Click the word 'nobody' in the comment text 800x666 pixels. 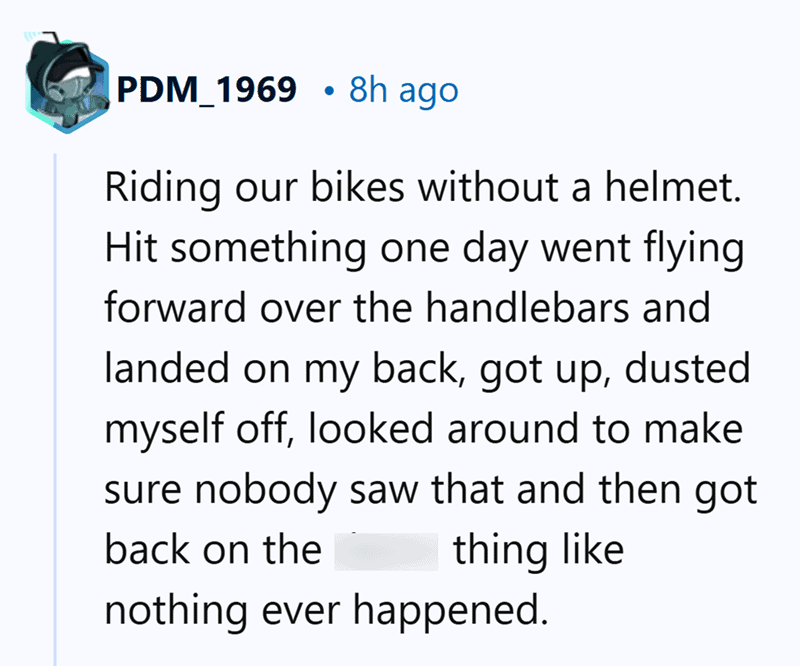(265, 490)
